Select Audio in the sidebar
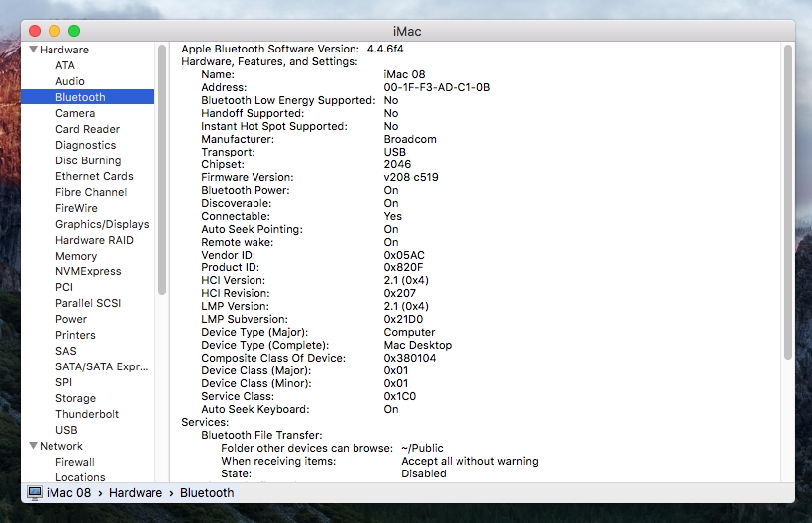This screenshot has width=812, height=523. coord(70,81)
